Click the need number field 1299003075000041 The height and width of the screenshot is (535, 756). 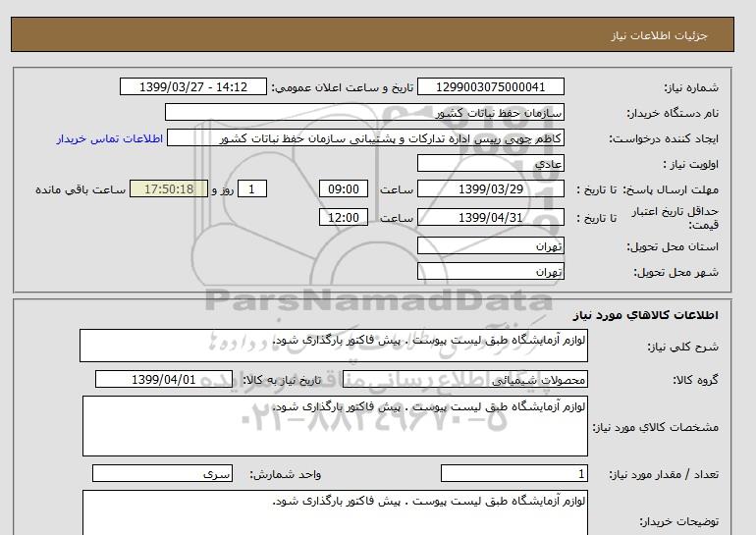coord(490,87)
